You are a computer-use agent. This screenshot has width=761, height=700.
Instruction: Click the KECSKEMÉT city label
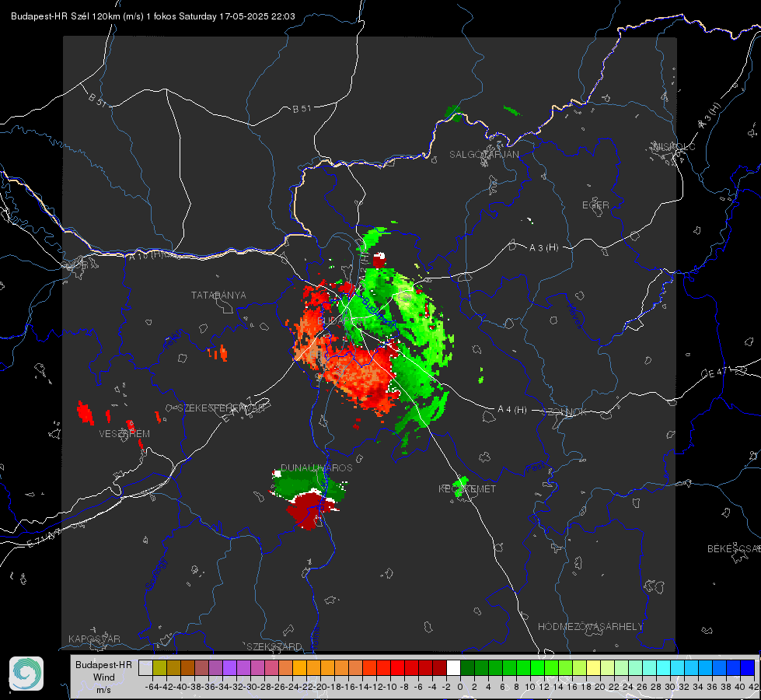click(x=467, y=488)
